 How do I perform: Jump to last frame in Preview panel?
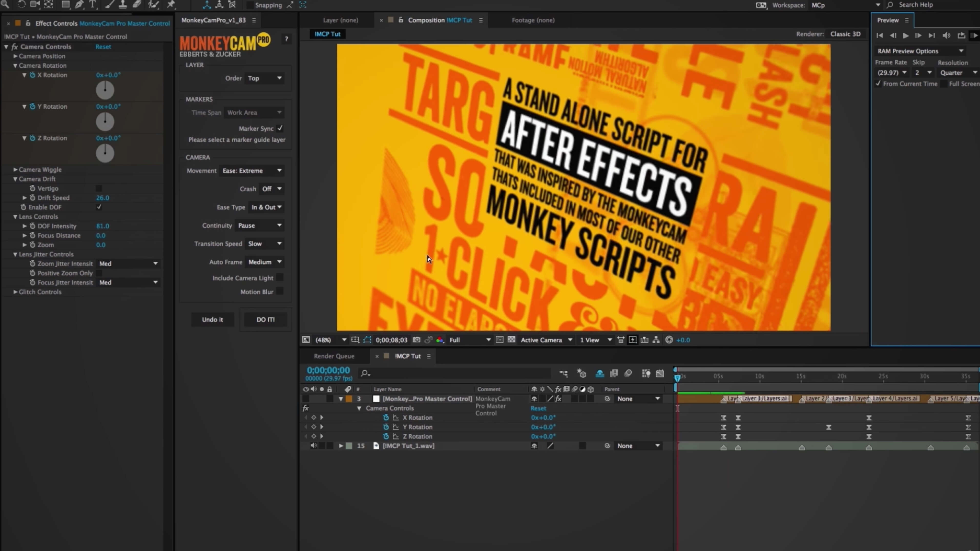point(932,35)
